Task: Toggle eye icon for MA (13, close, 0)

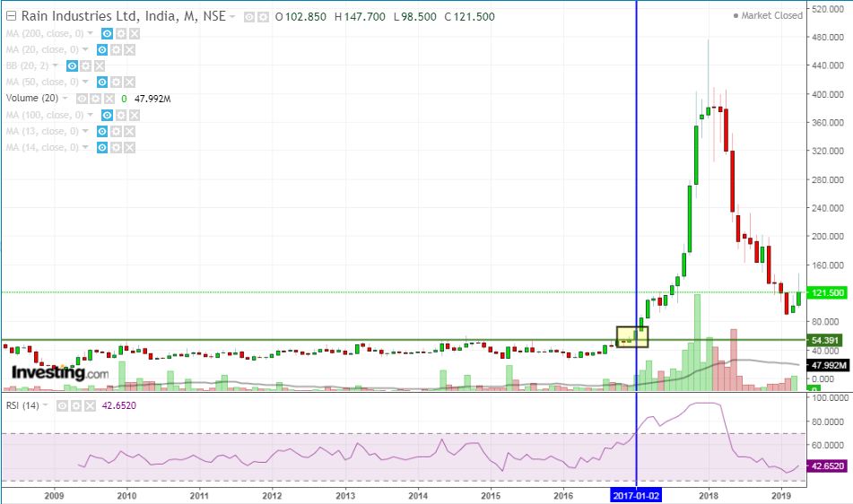Action: (102, 132)
